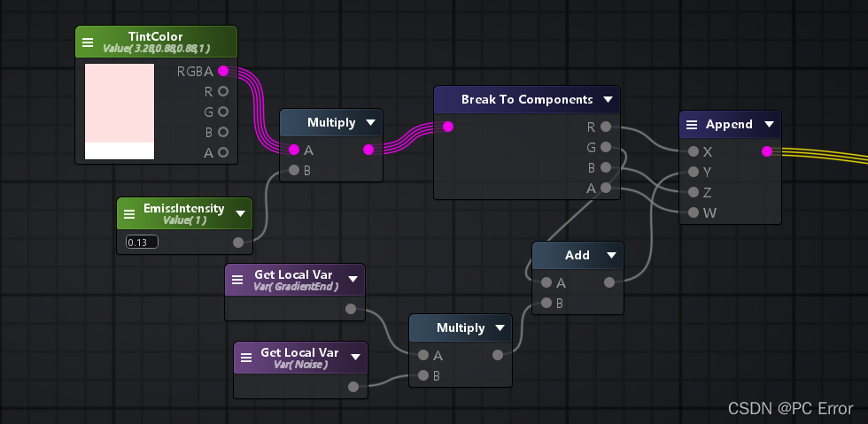Viewport: 868px width, 424px height.
Task: Click the Add node A input port
Action: (x=546, y=283)
